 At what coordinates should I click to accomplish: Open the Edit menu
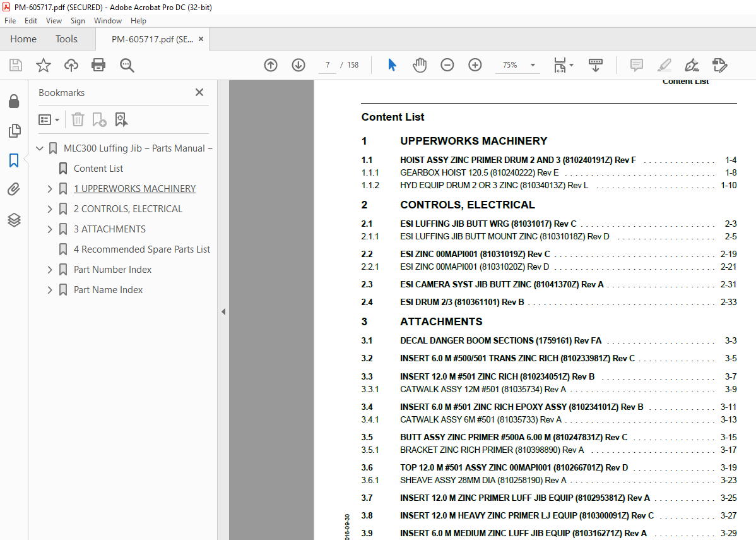(31, 21)
